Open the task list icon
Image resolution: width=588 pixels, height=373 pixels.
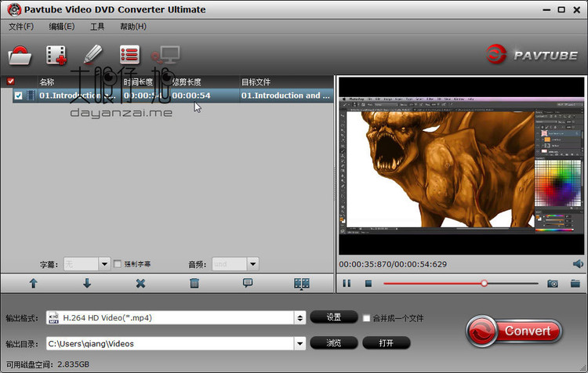point(129,55)
